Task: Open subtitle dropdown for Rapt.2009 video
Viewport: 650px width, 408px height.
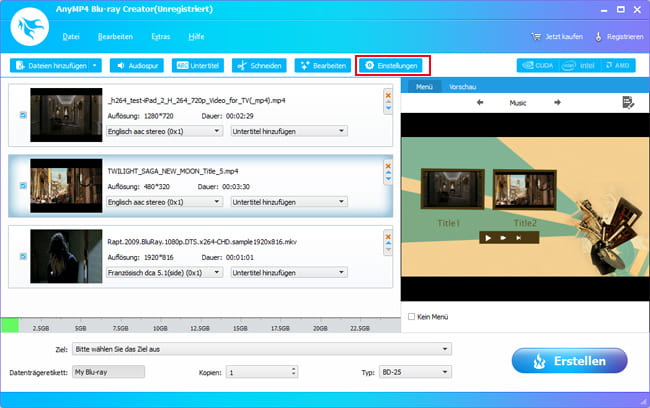Action: coord(289,272)
